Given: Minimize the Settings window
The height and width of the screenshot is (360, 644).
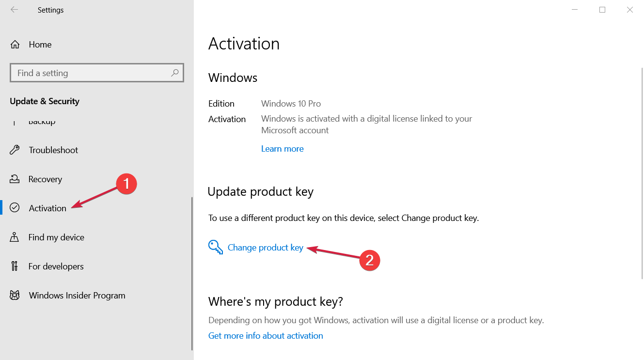Looking at the screenshot, I should (x=574, y=10).
